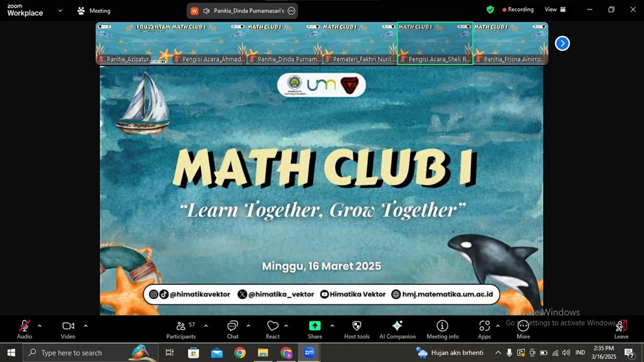
Task: Open Mail app from taskbar
Action: click(x=217, y=352)
